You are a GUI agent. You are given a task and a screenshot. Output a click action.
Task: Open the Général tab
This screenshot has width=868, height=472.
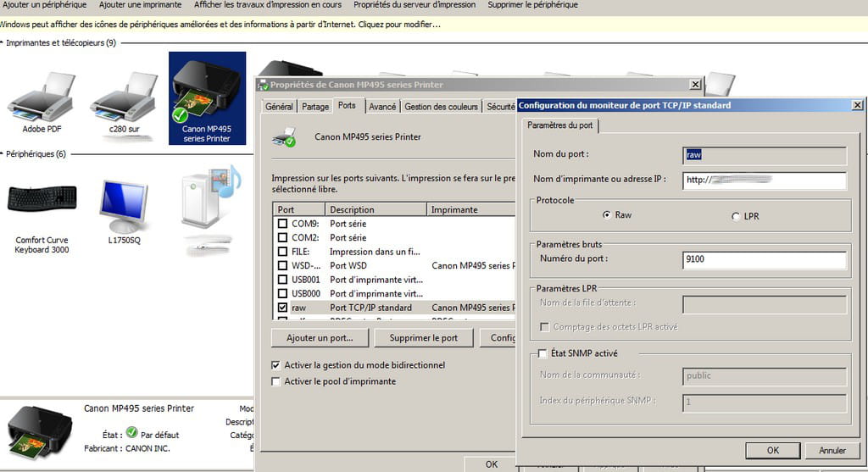[279, 106]
